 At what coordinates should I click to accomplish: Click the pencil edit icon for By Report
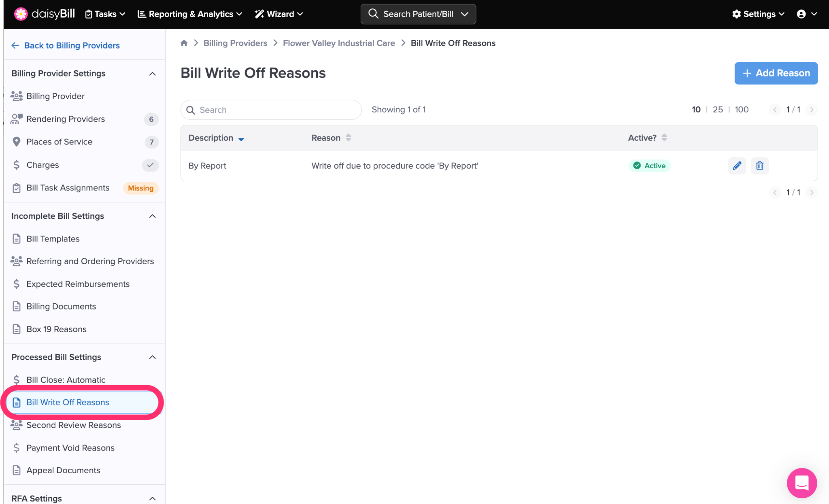pyautogui.click(x=737, y=165)
